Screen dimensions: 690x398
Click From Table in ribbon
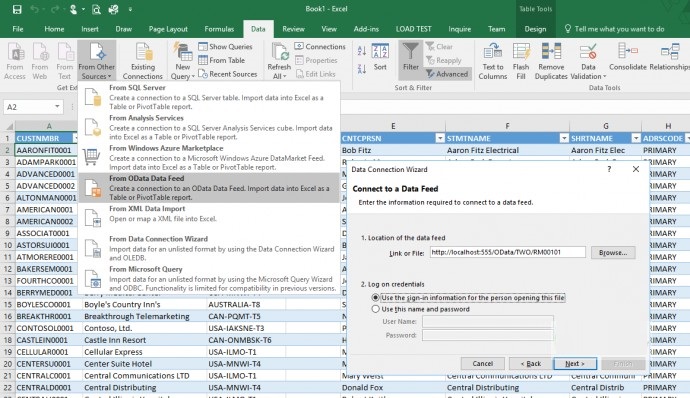pos(221,60)
